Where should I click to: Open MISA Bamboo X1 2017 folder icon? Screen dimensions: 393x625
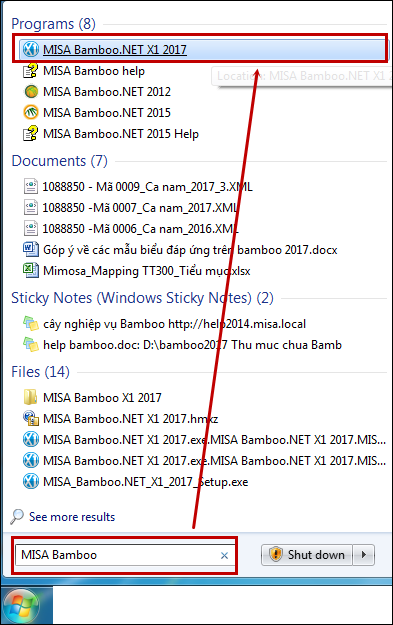tap(31, 397)
